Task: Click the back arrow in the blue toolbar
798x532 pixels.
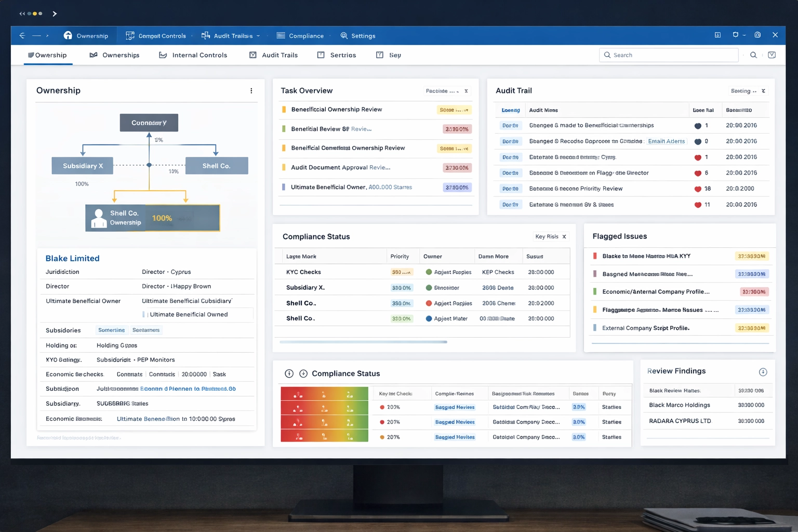Action: point(22,36)
